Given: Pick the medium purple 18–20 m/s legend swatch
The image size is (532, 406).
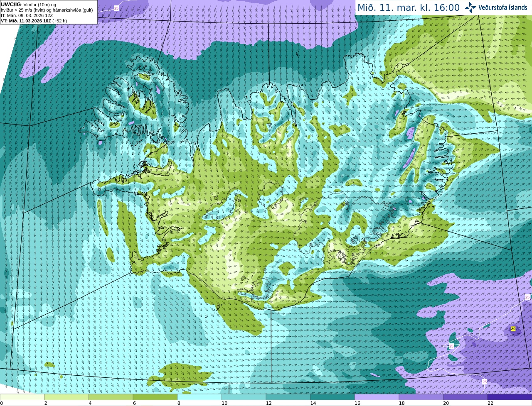Looking at the screenshot, I should pos(421,397).
